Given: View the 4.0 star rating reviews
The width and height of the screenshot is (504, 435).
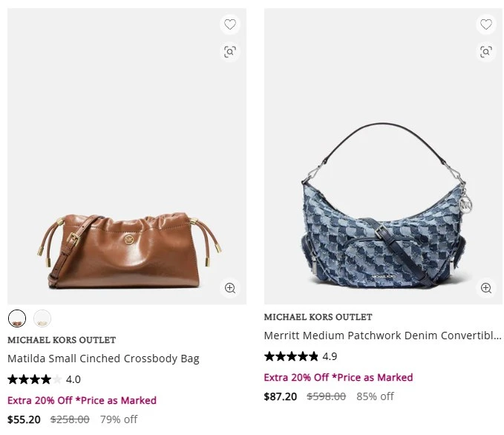Looking at the screenshot, I should pyautogui.click(x=44, y=379).
